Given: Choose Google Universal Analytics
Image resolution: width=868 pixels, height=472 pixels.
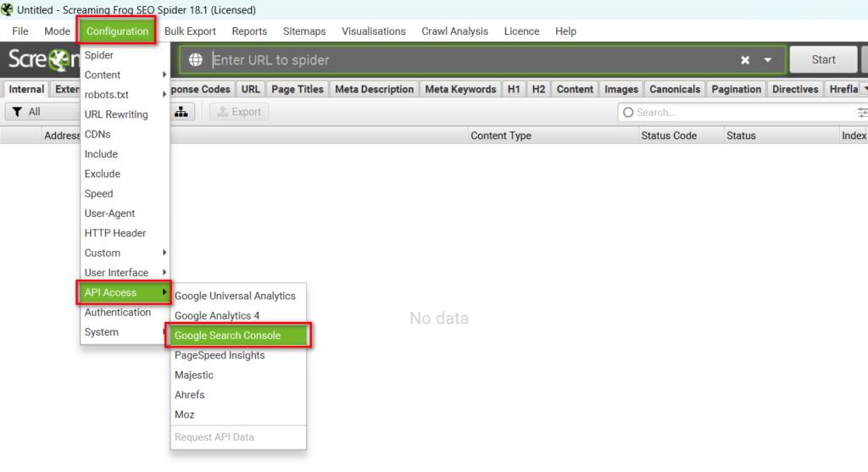Looking at the screenshot, I should 238,296.
